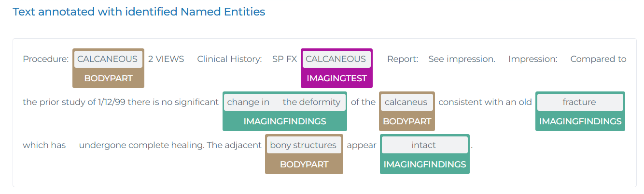Click the 'Text annotated with identified Named Entities' heading
This screenshot has height=194, width=644.
139,12
